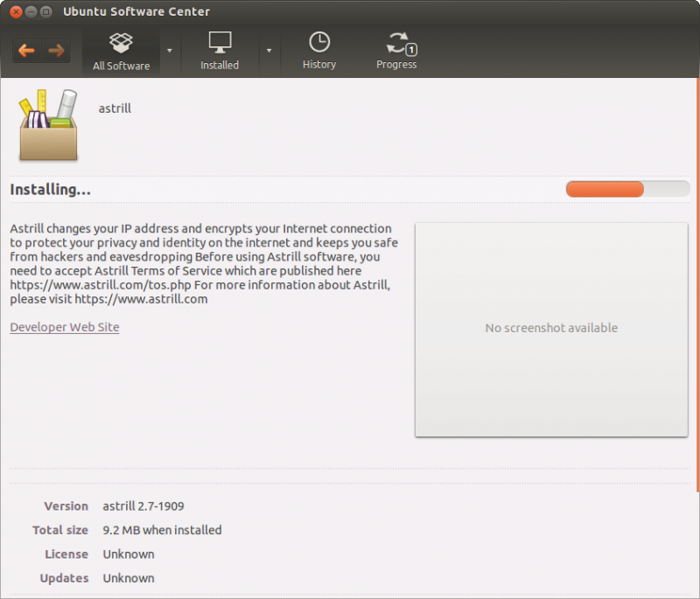The height and width of the screenshot is (599, 700).
Task: Open the History view
Action: click(319, 52)
